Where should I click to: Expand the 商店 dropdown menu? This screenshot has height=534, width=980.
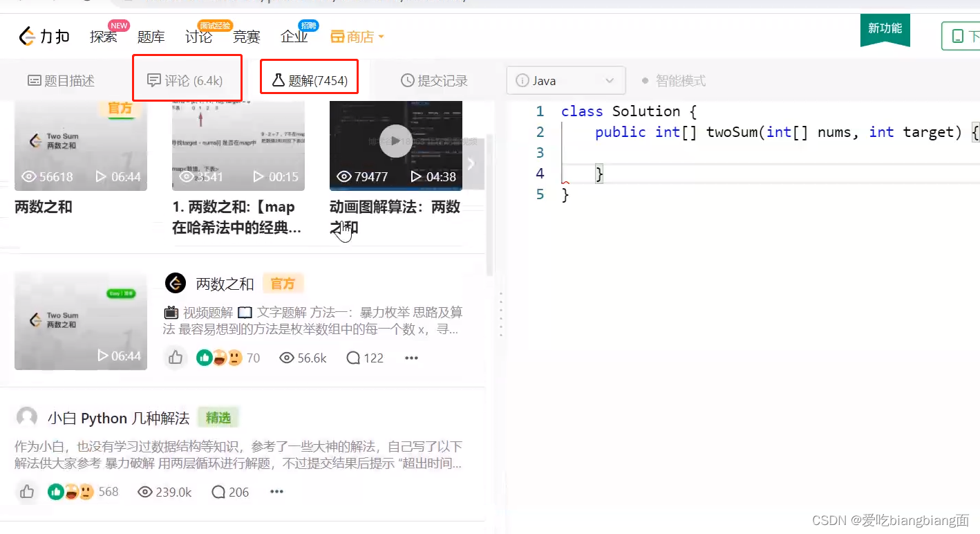click(357, 37)
